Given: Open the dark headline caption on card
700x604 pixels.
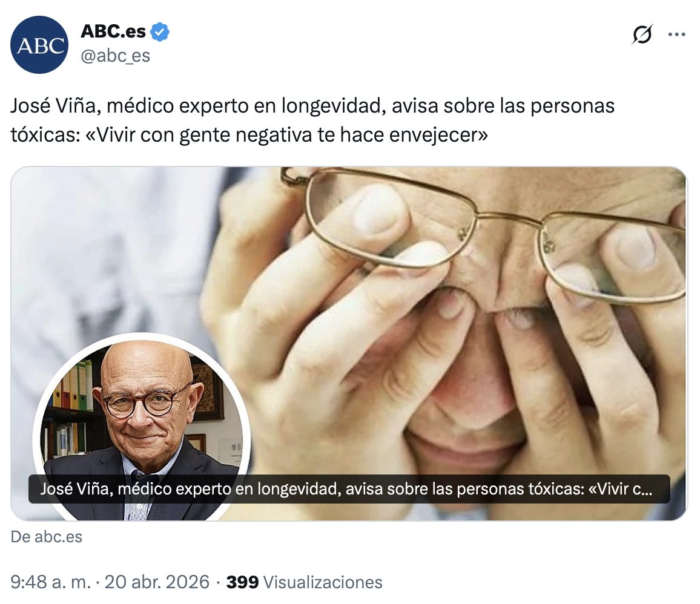Looking at the screenshot, I should coord(349,489).
